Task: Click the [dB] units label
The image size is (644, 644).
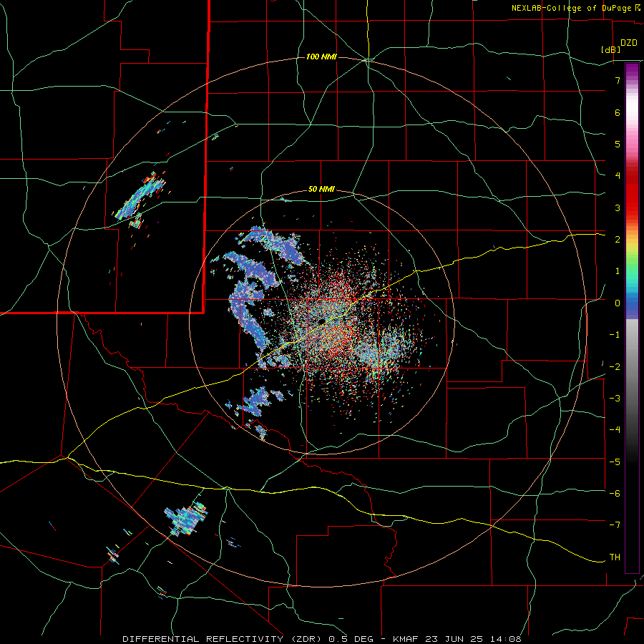Action: point(610,49)
